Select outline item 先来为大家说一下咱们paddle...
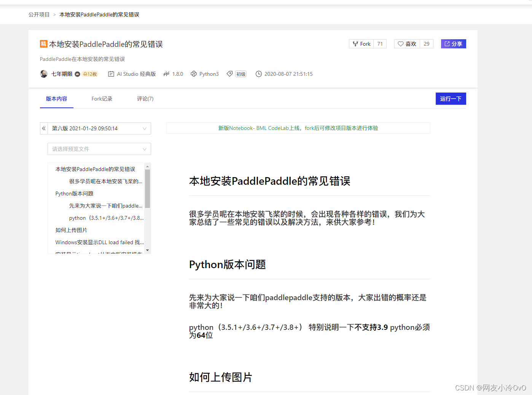The image size is (532, 395). (x=106, y=206)
